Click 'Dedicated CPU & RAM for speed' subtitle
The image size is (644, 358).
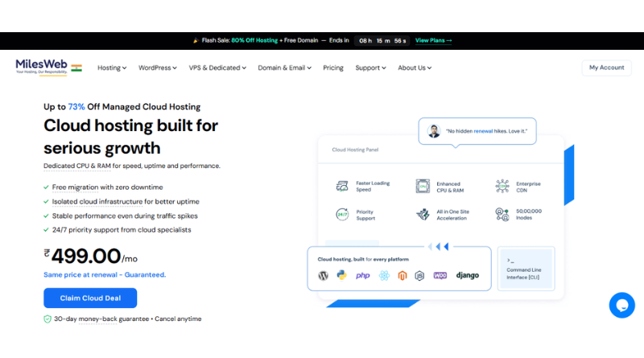[132, 166]
